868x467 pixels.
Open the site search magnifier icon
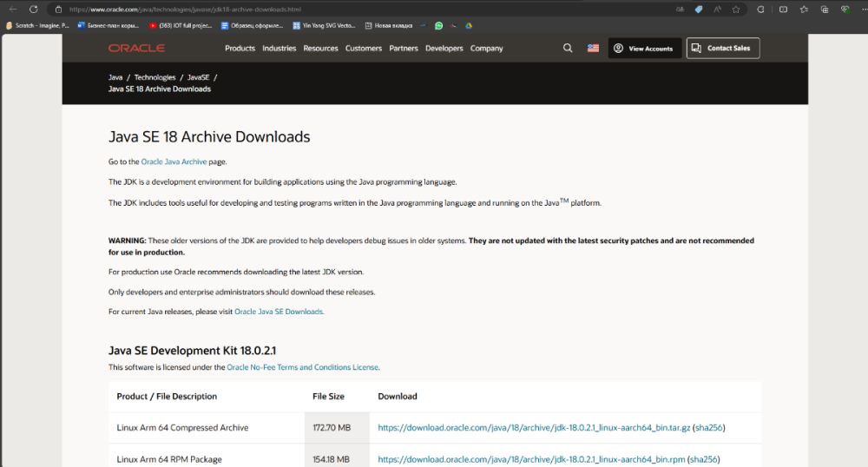pos(568,49)
